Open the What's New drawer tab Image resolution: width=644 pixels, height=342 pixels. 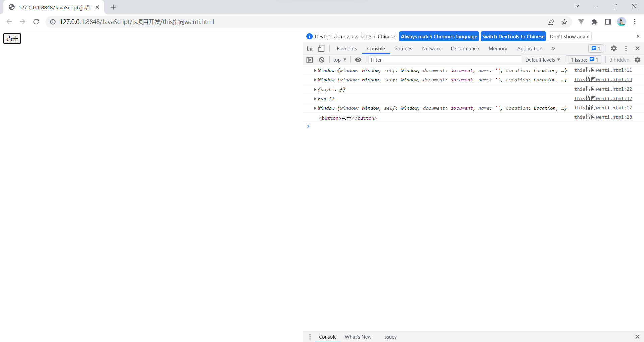click(x=358, y=337)
